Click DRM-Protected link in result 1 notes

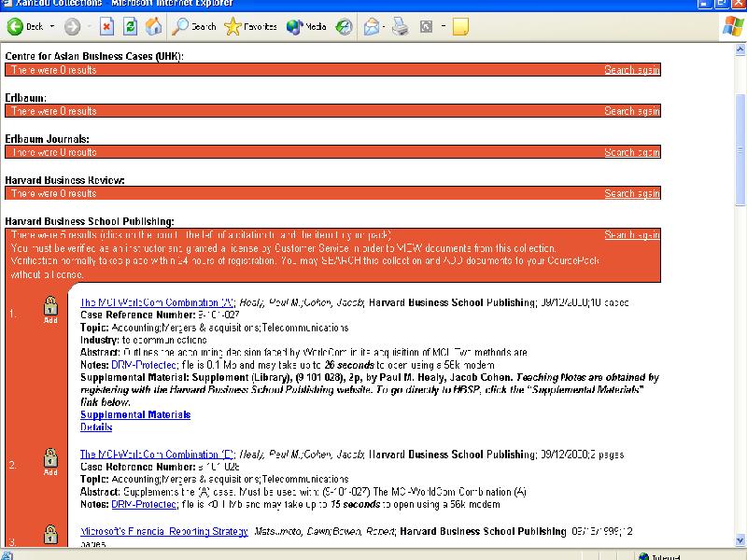pos(144,365)
